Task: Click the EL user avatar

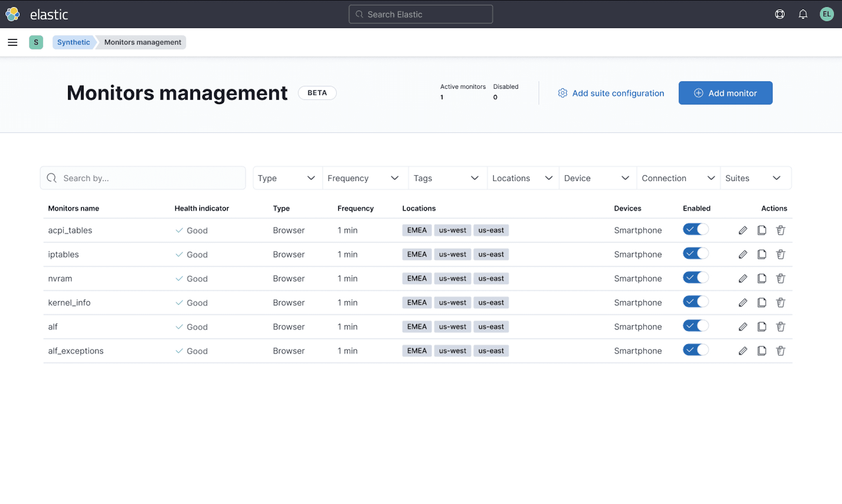Action: [826, 14]
